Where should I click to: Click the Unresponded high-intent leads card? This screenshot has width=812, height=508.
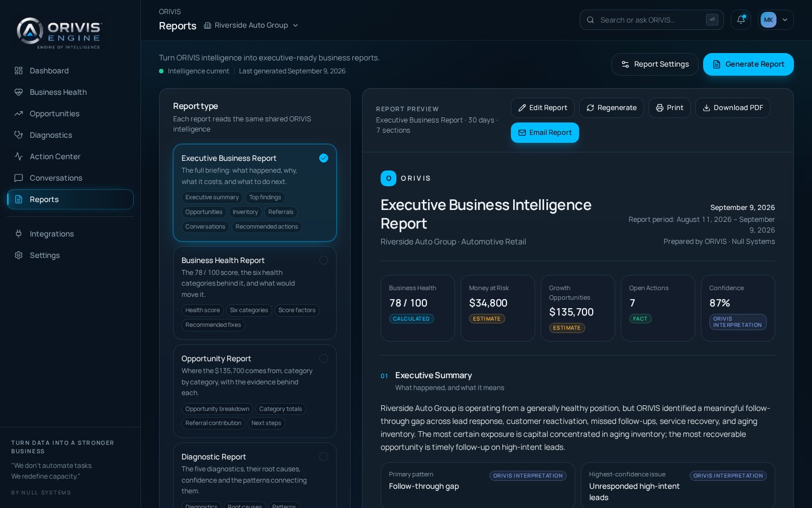pyautogui.click(x=678, y=485)
